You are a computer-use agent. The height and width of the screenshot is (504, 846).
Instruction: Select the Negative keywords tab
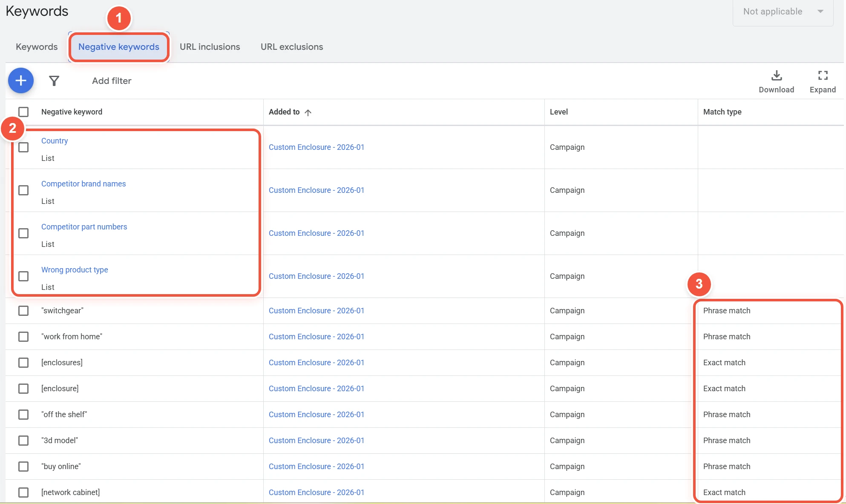pos(119,47)
